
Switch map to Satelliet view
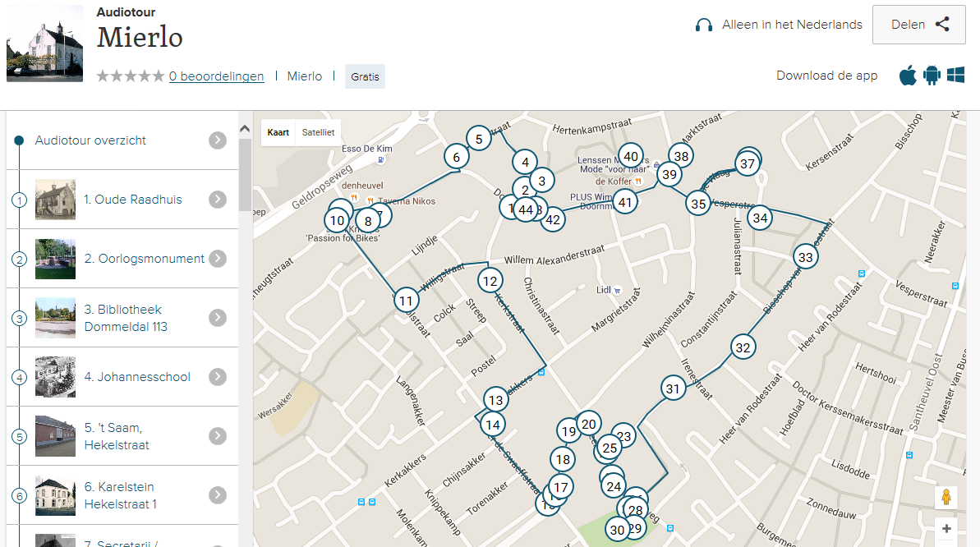pos(318,132)
